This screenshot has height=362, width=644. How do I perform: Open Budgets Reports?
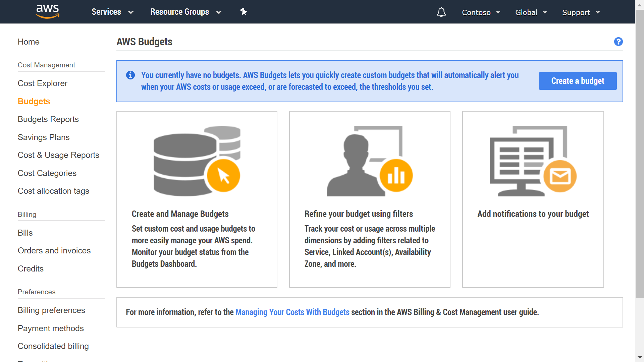tap(48, 119)
